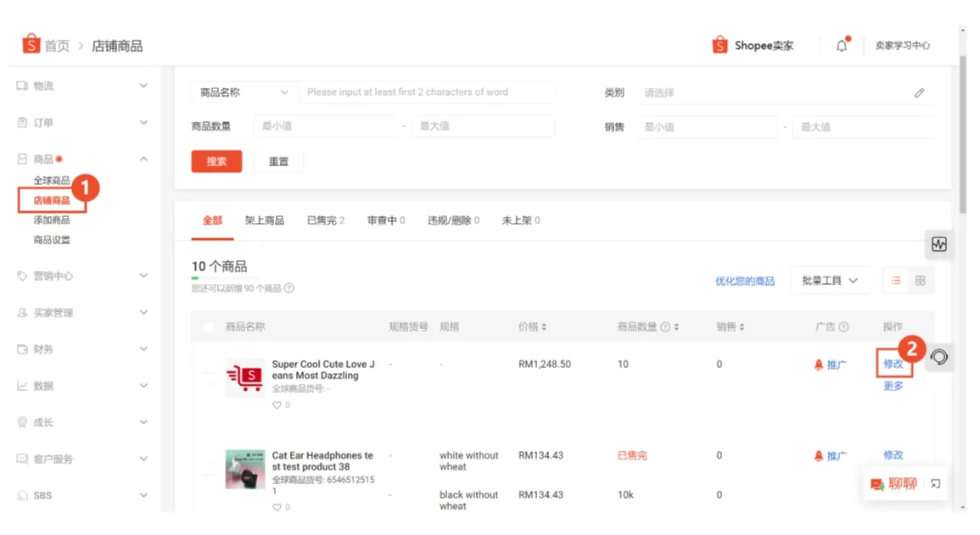The width and height of the screenshot is (980, 535).
Task: Open the notification bell
Action: [x=841, y=45]
